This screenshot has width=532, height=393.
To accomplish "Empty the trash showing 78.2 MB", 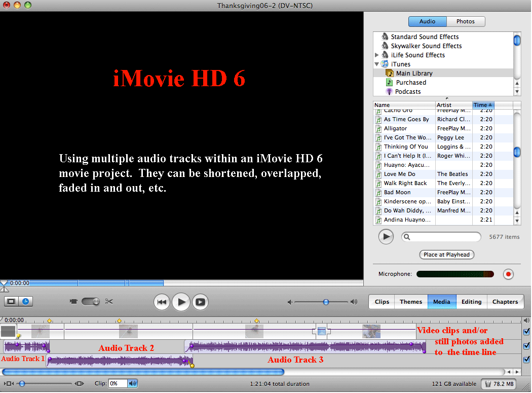I will [499, 384].
